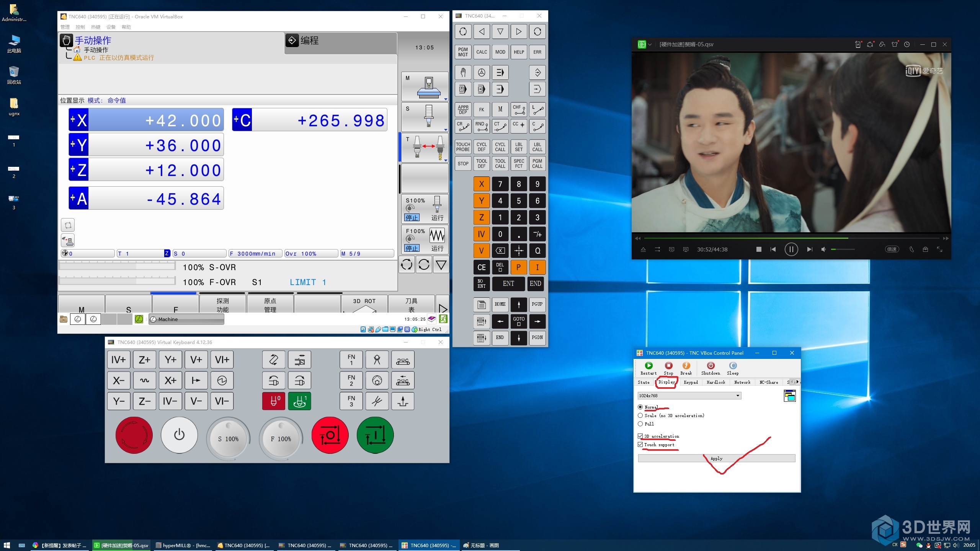This screenshot has height=551, width=980.
Task: Click the X- axis jog key
Action: point(119,380)
